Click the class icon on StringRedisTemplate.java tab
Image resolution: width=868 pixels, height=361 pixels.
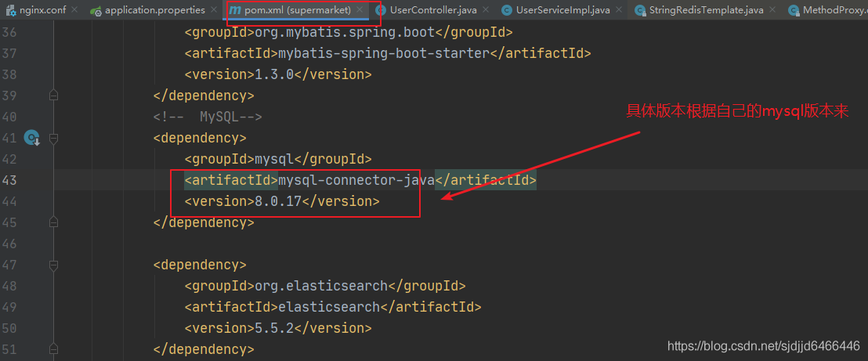[639, 10]
